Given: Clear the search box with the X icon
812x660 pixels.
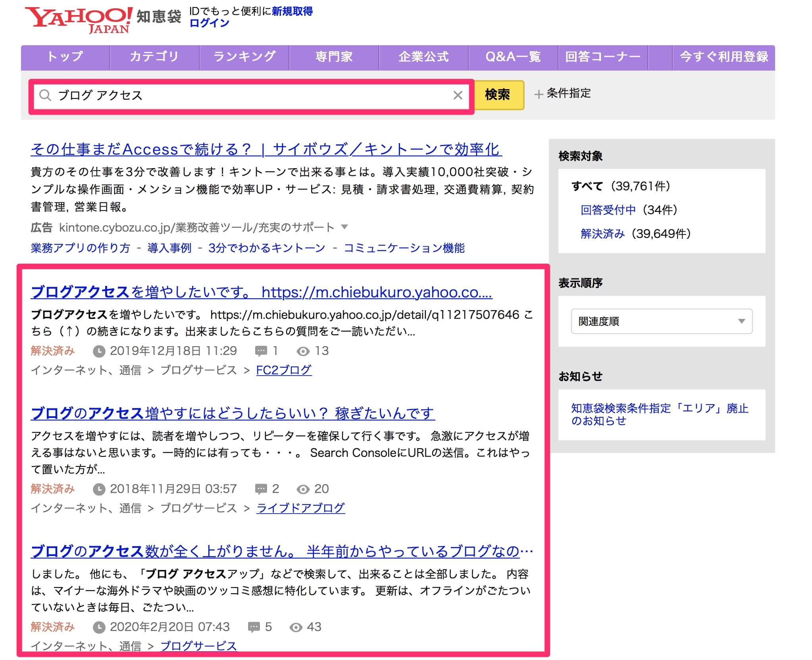Looking at the screenshot, I should tap(458, 95).
